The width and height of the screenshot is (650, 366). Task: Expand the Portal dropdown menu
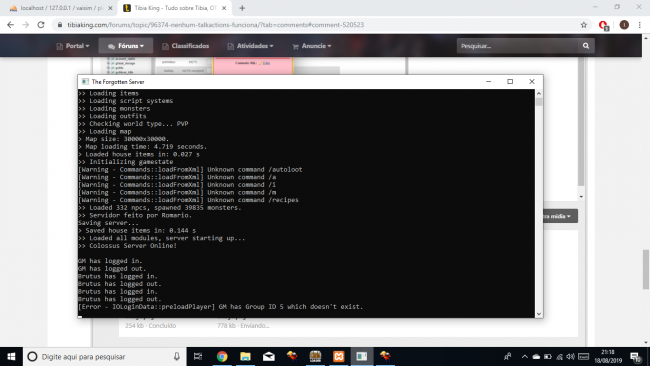point(73,46)
